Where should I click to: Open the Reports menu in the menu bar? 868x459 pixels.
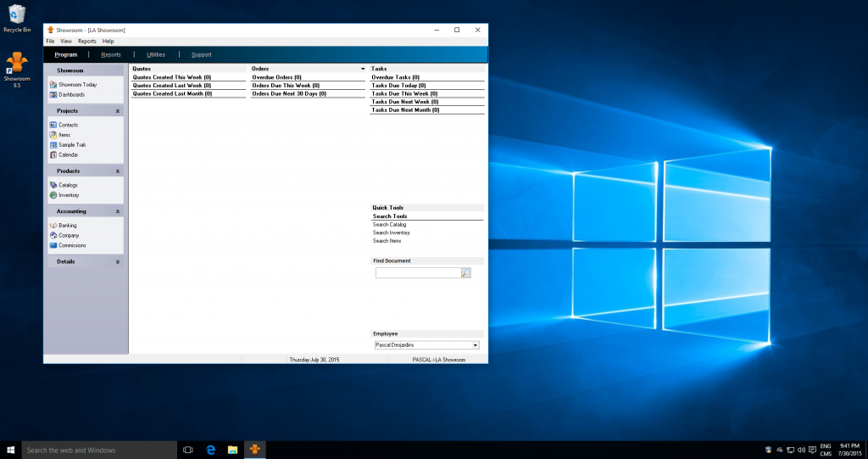click(x=87, y=41)
